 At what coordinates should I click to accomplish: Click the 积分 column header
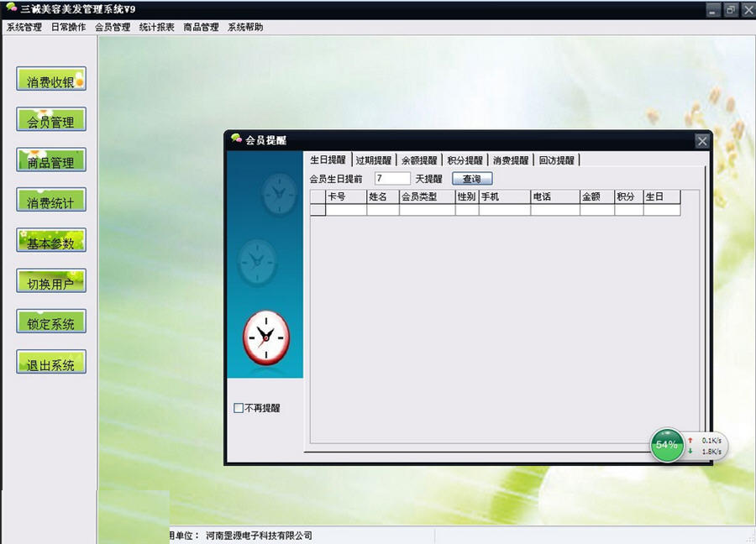(x=628, y=196)
